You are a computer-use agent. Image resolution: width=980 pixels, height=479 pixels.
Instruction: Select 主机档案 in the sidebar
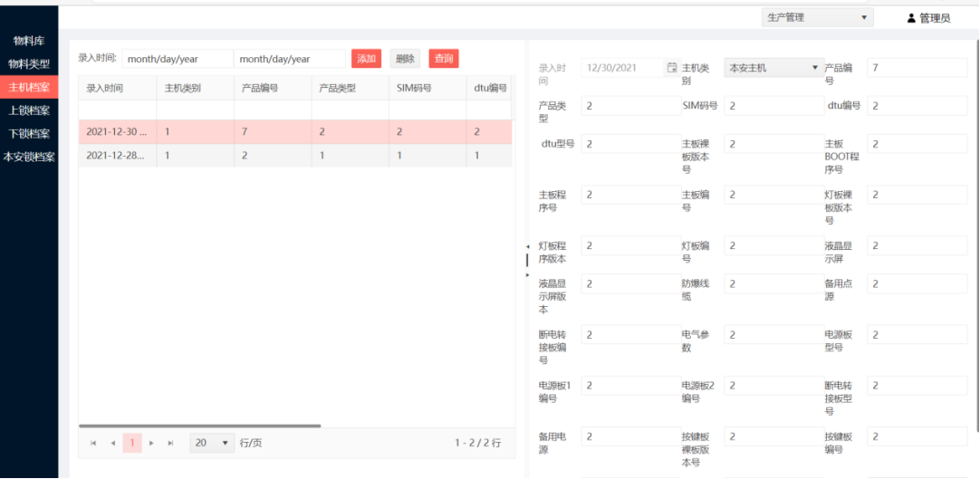coord(29,87)
